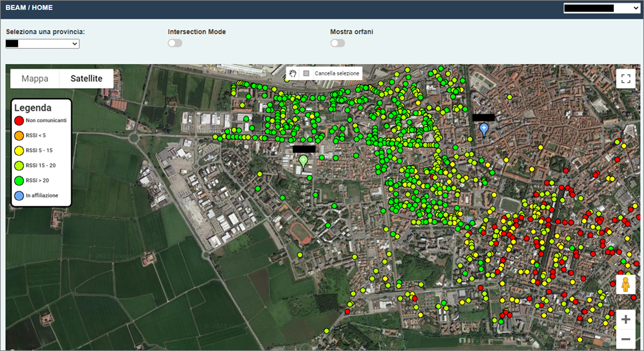Click the green location pin marker
This screenshot has width=644, height=351.
click(x=304, y=161)
